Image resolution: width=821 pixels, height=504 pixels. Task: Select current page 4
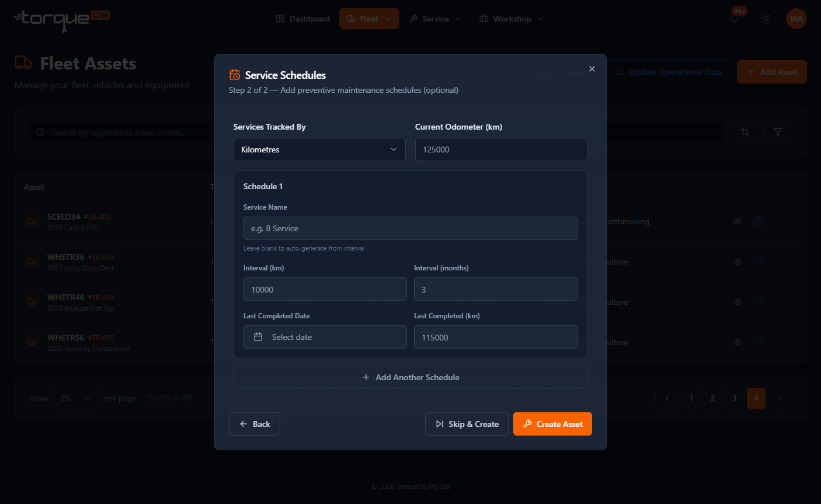(756, 398)
